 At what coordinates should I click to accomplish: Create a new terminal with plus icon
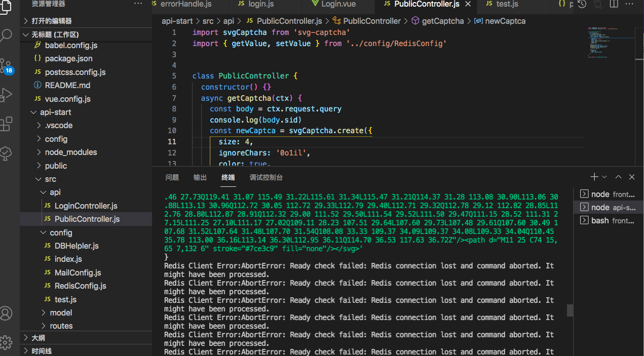pyautogui.click(x=594, y=177)
